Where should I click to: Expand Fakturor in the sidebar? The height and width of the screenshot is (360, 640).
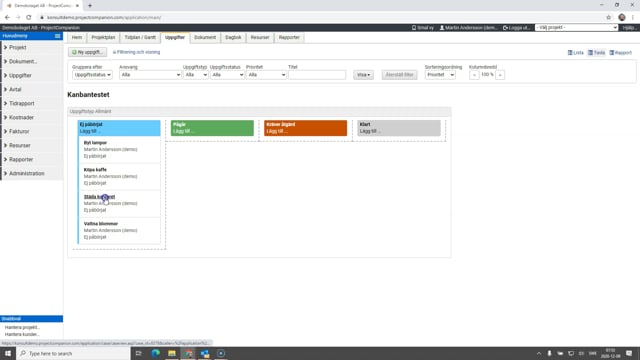point(31,131)
